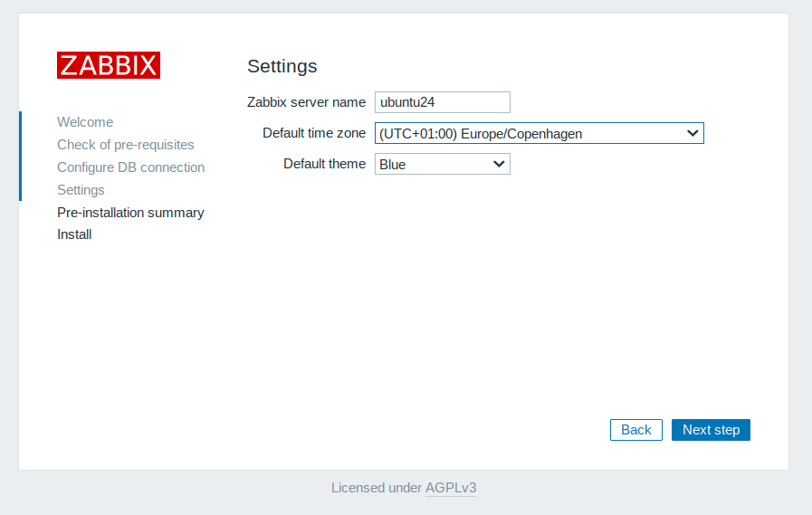The width and height of the screenshot is (812, 515).
Task: Open the AGPLv3 license link
Action: pyautogui.click(x=451, y=488)
